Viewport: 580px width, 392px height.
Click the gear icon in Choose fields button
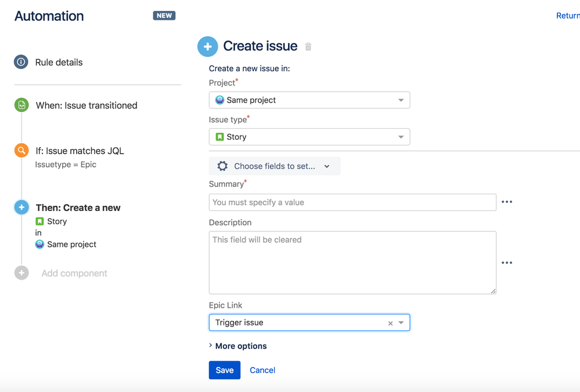(x=222, y=166)
